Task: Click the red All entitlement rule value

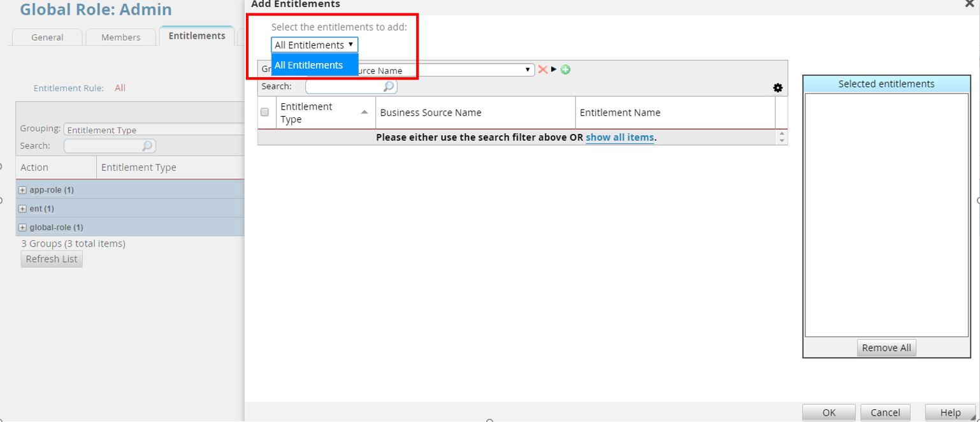Action: [120, 88]
